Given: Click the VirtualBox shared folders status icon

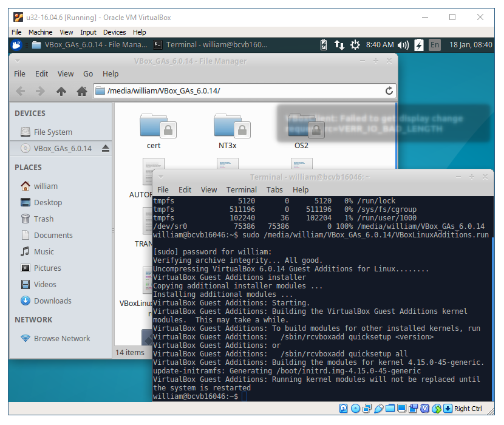Looking at the screenshot, I should [391, 409].
